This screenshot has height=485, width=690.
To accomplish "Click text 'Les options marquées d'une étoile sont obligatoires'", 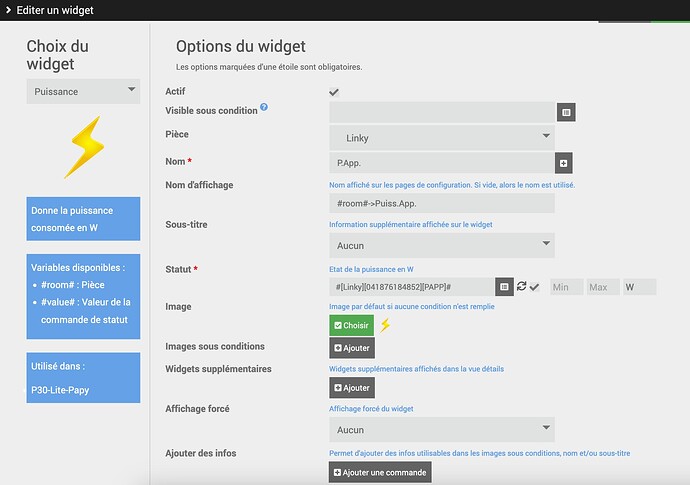I will [x=269, y=67].
